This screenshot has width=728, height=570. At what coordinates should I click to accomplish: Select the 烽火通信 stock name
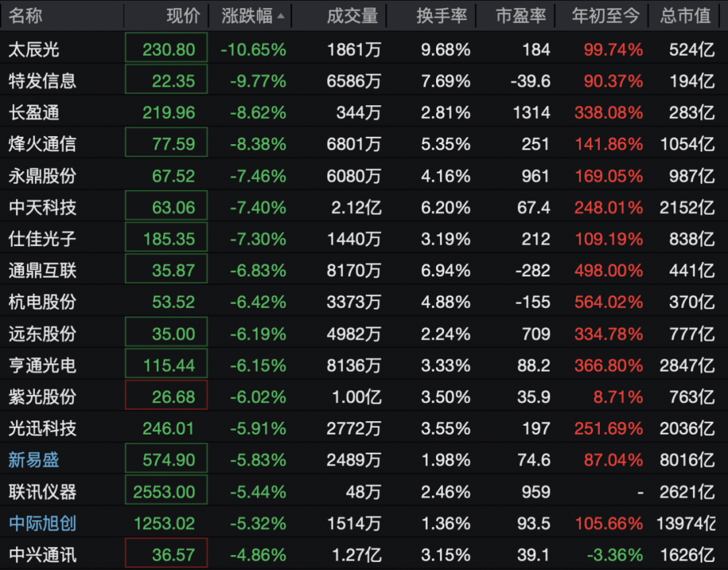click(42, 144)
